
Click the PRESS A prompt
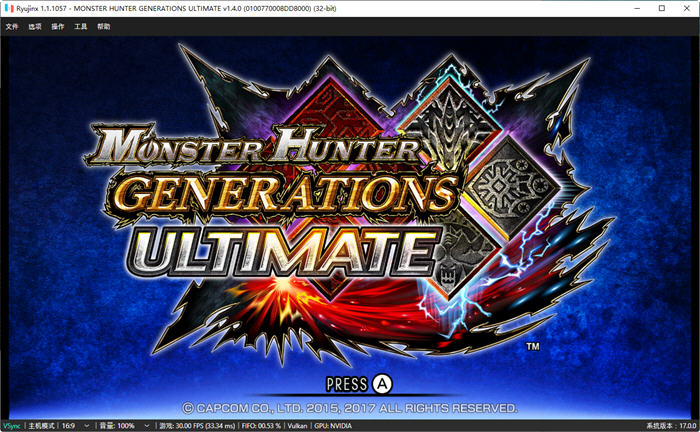point(359,384)
